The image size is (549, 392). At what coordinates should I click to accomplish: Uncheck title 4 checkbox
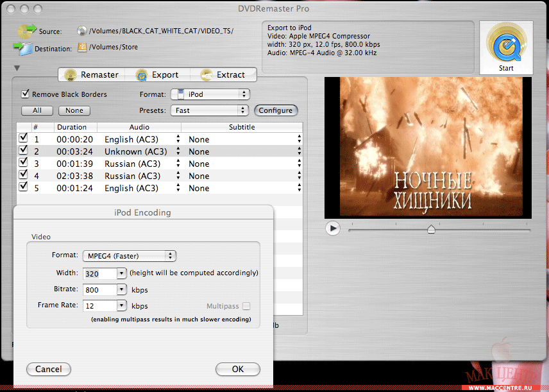coord(23,175)
